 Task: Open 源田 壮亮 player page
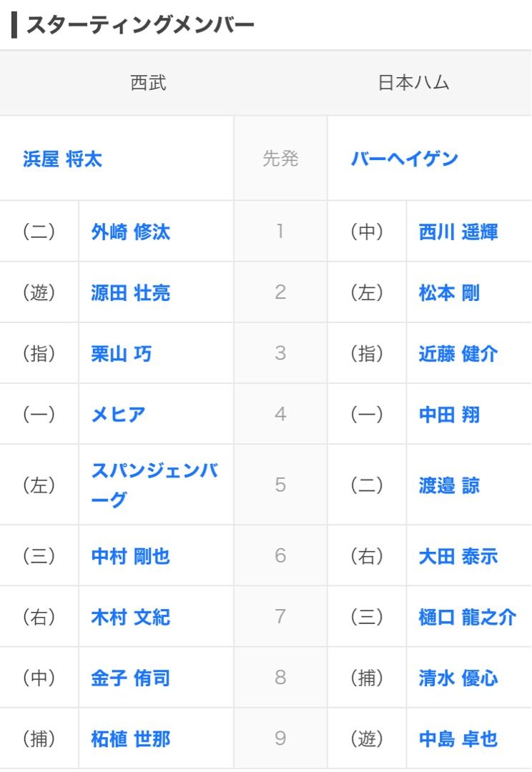click(x=130, y=293)
